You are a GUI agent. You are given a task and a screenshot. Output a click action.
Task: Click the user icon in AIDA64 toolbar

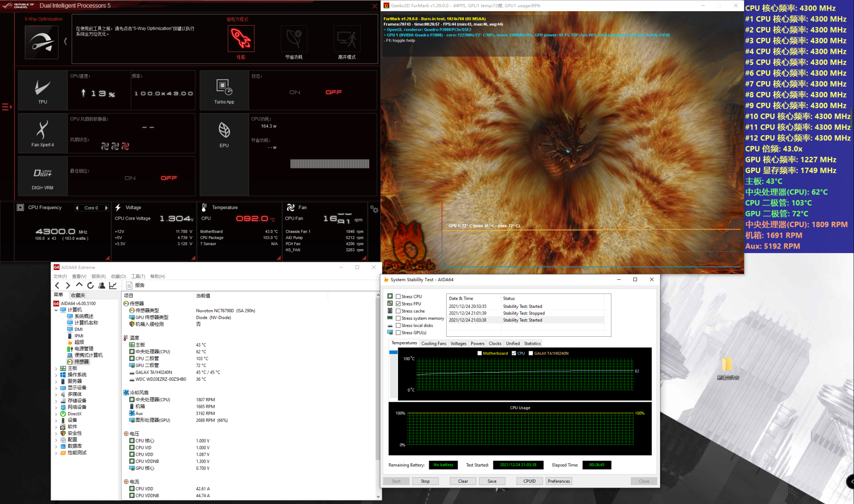pos(102,286)
